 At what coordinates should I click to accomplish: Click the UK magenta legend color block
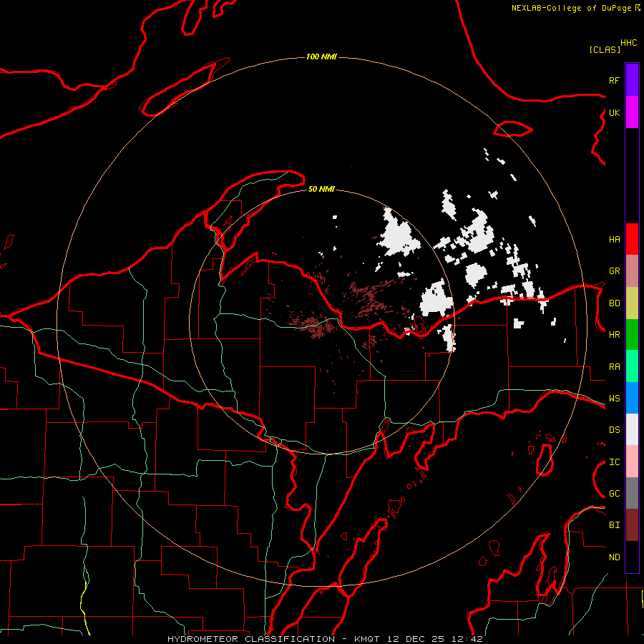coord(632,112)
